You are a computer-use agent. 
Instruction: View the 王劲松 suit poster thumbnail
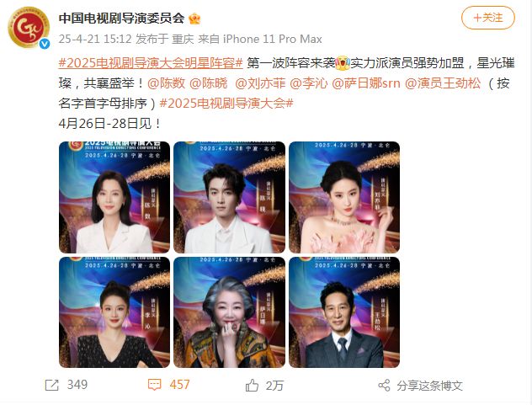344,312
